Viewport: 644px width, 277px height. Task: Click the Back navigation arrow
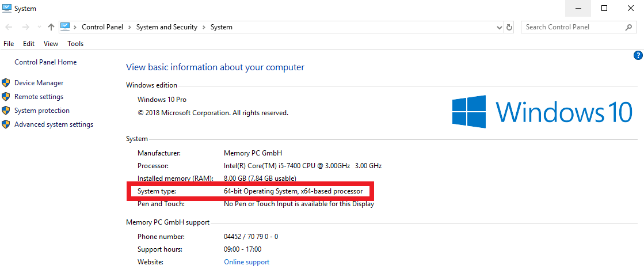tap(9, 27)
